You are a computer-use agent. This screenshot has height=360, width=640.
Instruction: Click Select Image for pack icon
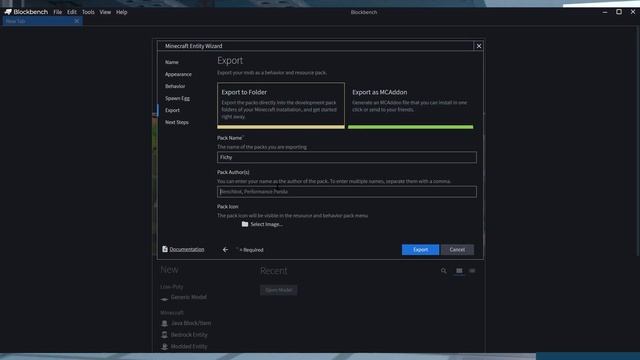click(x=267, y=224)
